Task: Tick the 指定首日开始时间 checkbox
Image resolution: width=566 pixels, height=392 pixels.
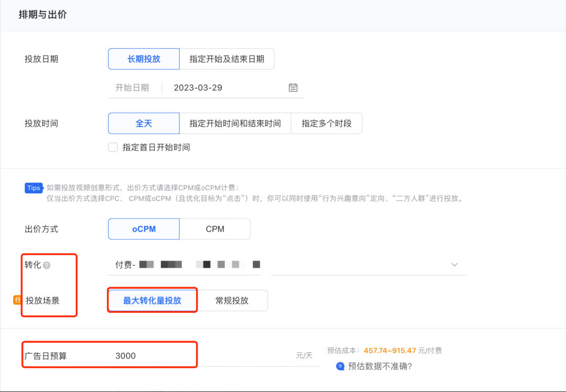Action: [x=113, y=147]
